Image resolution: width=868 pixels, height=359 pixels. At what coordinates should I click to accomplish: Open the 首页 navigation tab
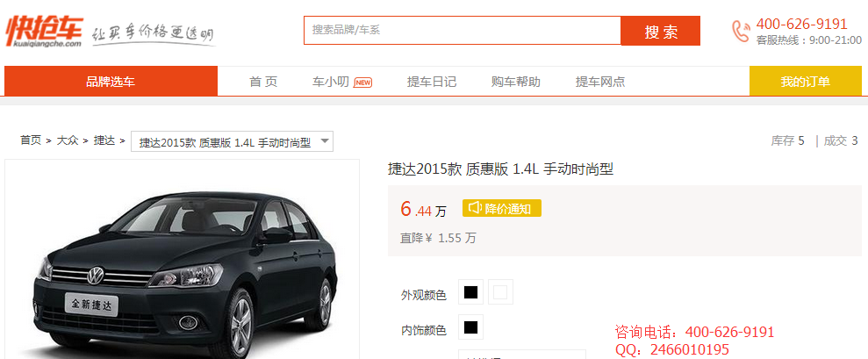point(263,82)
